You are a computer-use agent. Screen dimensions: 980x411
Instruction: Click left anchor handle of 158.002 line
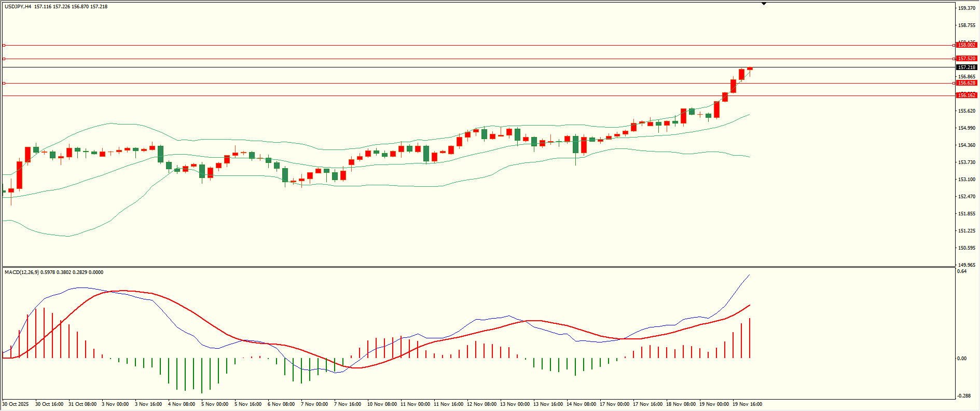tap(4, 46)
